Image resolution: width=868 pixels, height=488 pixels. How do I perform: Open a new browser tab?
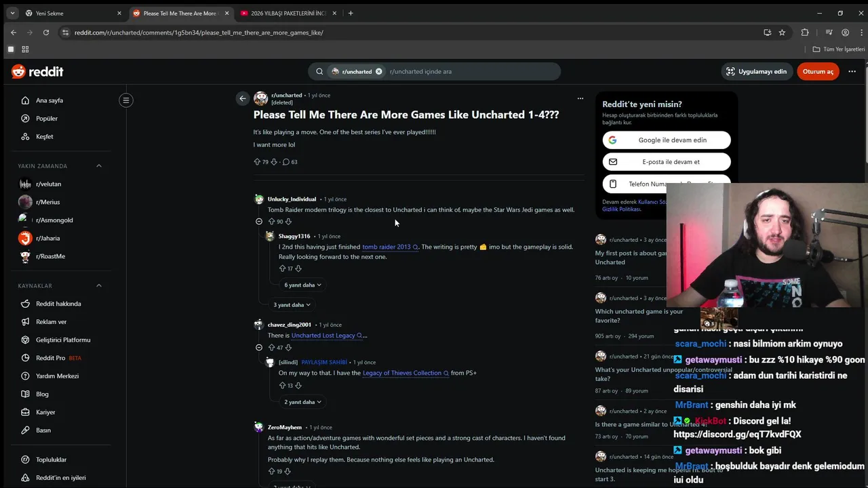351,13
